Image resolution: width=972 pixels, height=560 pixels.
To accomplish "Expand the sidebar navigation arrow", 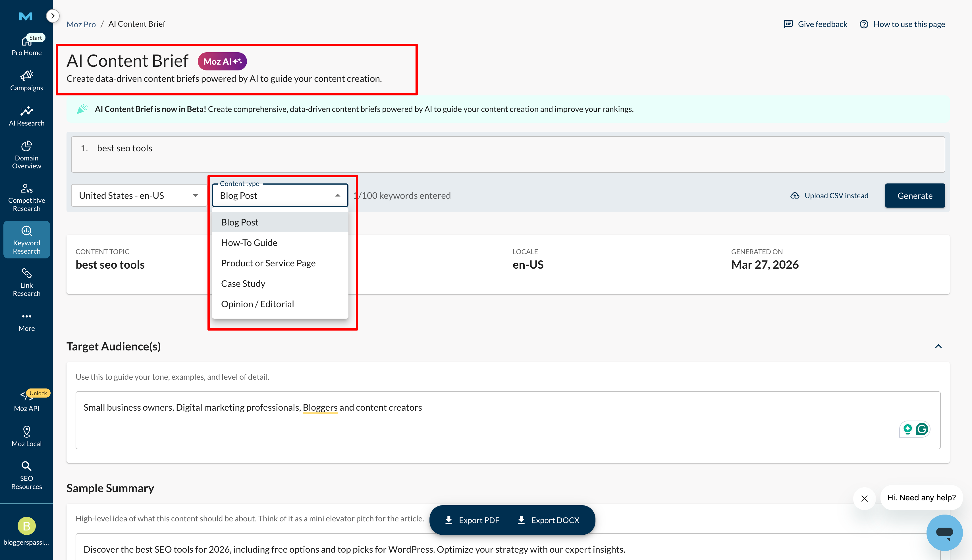I will click(x=53, y=16).
